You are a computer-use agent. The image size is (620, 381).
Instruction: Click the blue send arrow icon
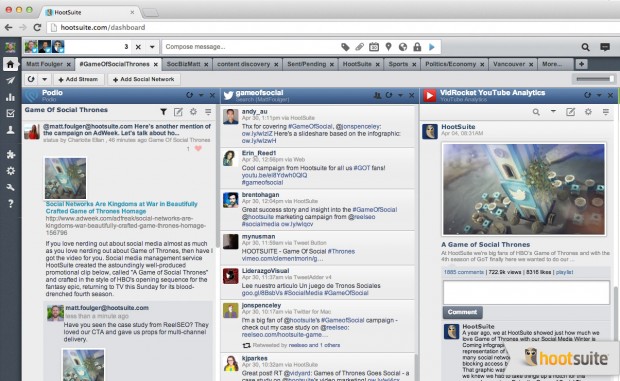432,47
